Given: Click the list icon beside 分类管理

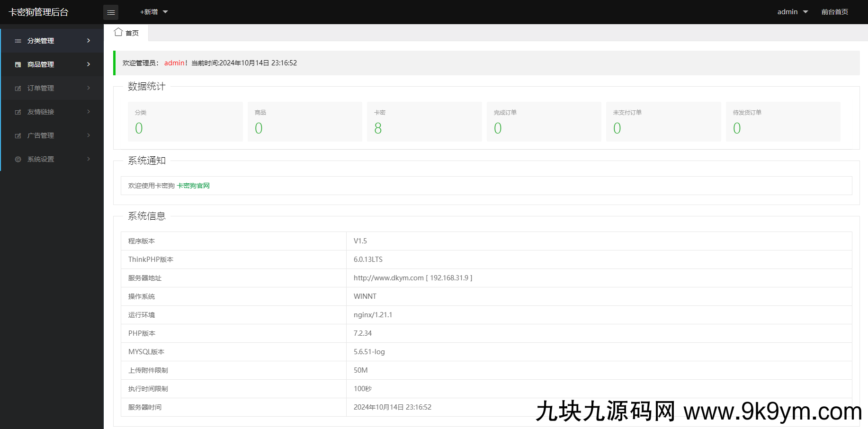Looking at the screenshot, I should click(x=18, y=41).
